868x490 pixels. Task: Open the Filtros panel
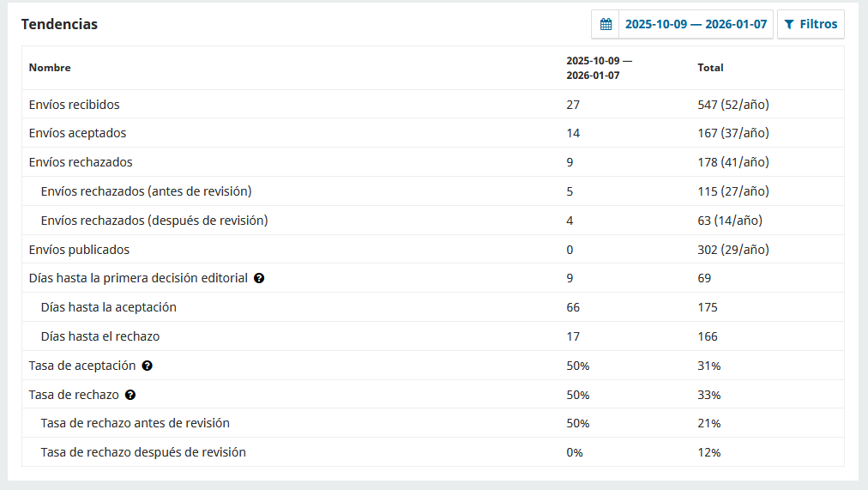click(x=811, y=24)
